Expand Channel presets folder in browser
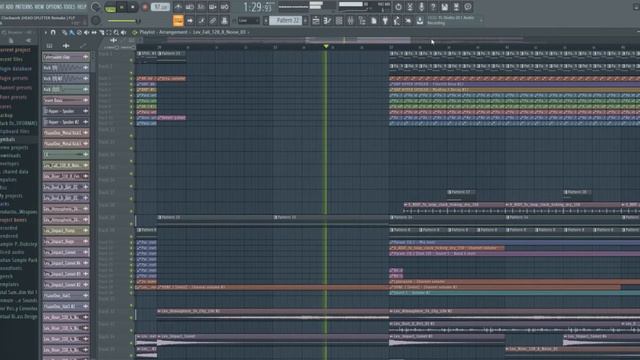 tap(16, 88)
